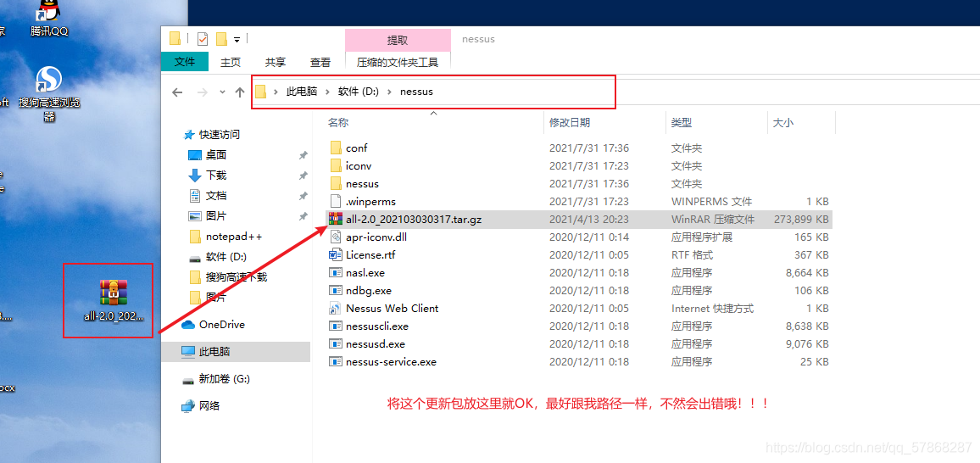980x463 pixels.
Task: Select the nessusd.exe application icon
Action: pos(336,343)
